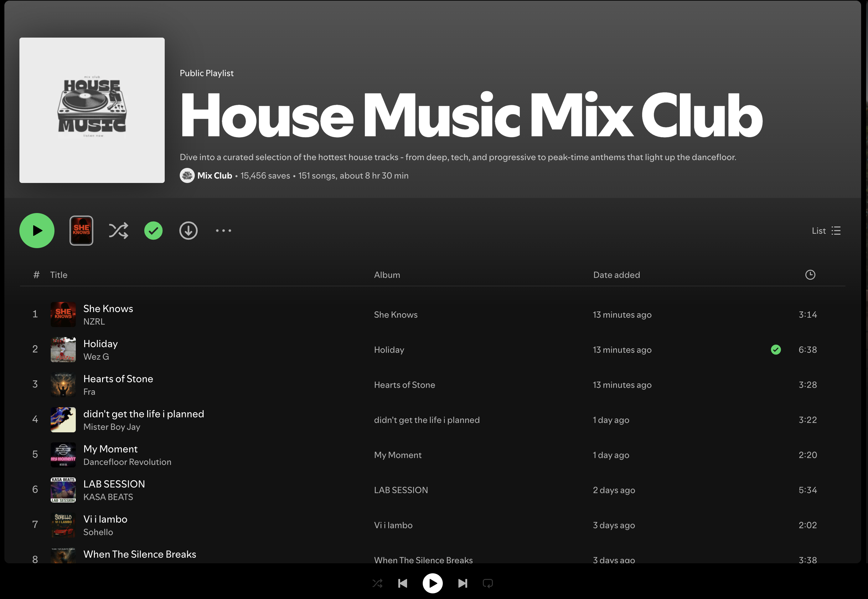The image size is (868, 599).
Task: Sort by the Date added column header
Action: click(x=616, y=275)
